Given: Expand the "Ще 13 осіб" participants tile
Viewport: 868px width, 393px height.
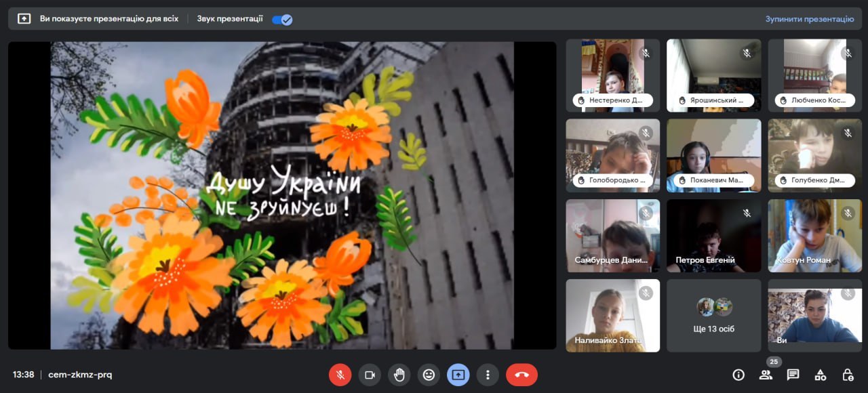Looking at the screenshot, I should (713, 316).
